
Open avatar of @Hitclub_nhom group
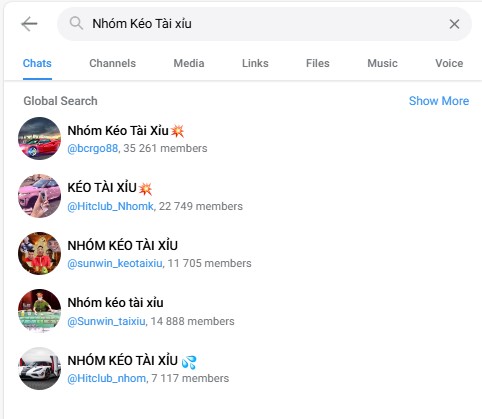(x=39, y=368)
